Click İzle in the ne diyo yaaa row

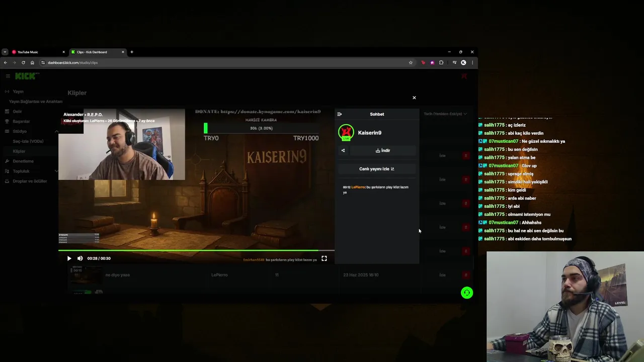coord(442,275)
